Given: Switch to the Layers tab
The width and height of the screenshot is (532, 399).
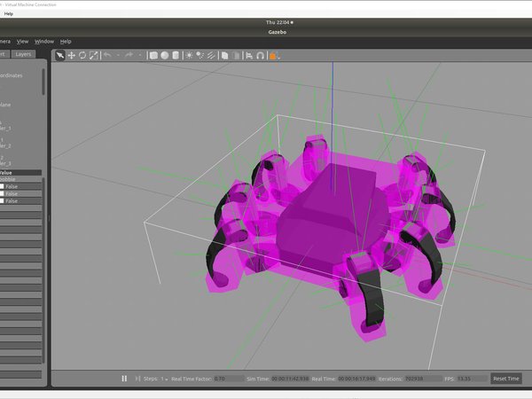Looking at the screenshot, I should [x=24, y=54].
